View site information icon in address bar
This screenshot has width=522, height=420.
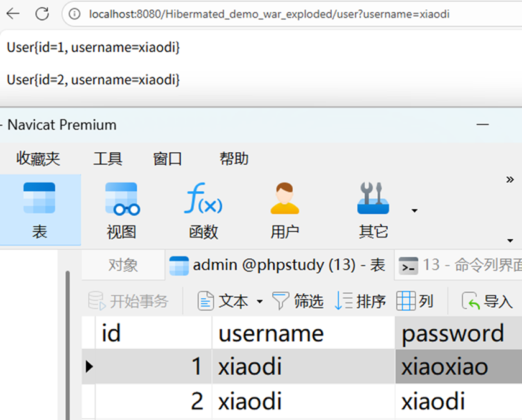click(75, 14)
